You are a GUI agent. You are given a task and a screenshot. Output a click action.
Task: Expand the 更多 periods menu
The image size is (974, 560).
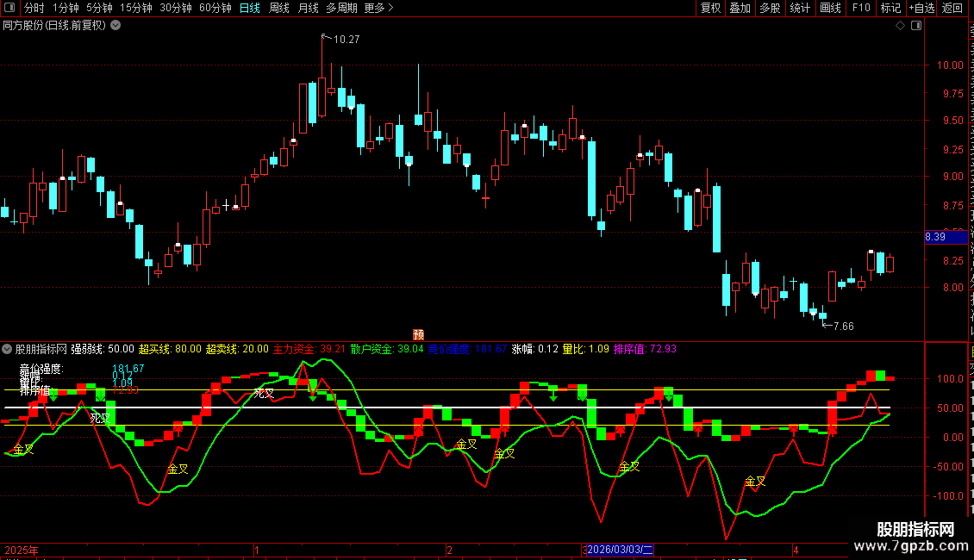click(378, 8)
